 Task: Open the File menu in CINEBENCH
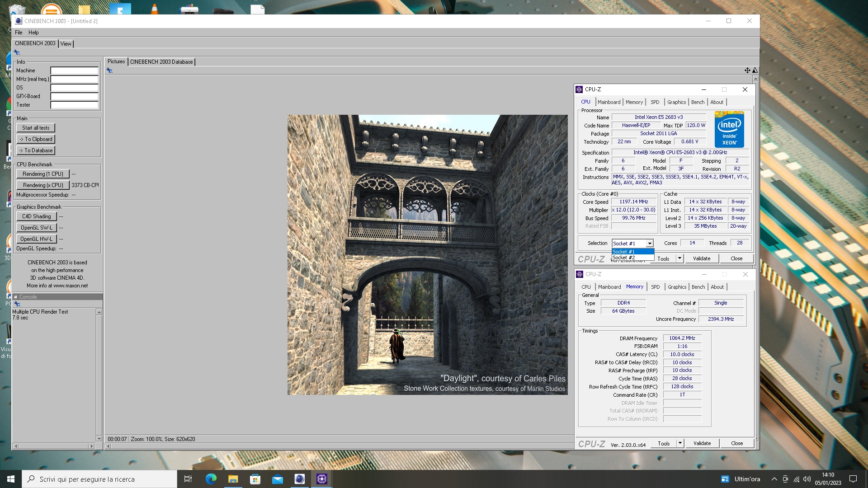point(19,33)
